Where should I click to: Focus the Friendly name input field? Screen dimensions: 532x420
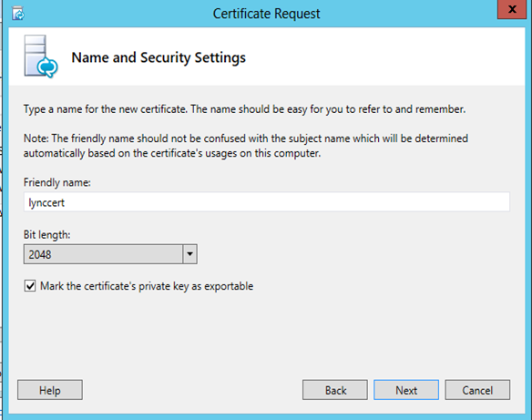click(x=267, y=202)
